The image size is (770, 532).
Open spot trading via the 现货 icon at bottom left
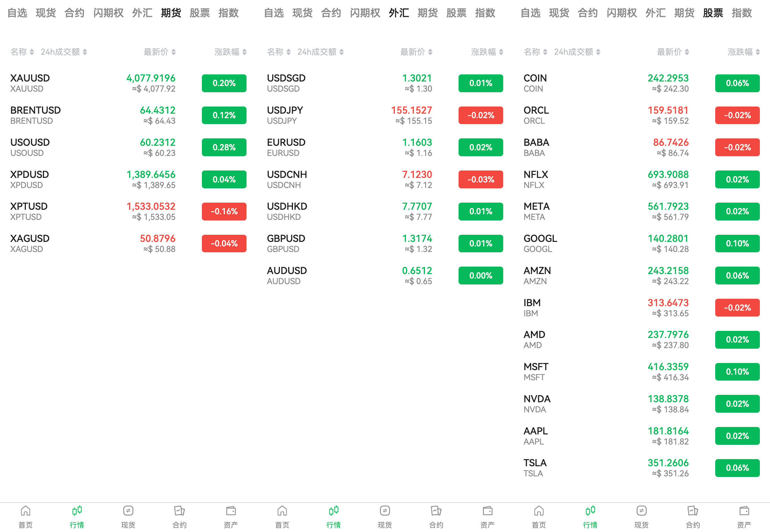(128, 515)
